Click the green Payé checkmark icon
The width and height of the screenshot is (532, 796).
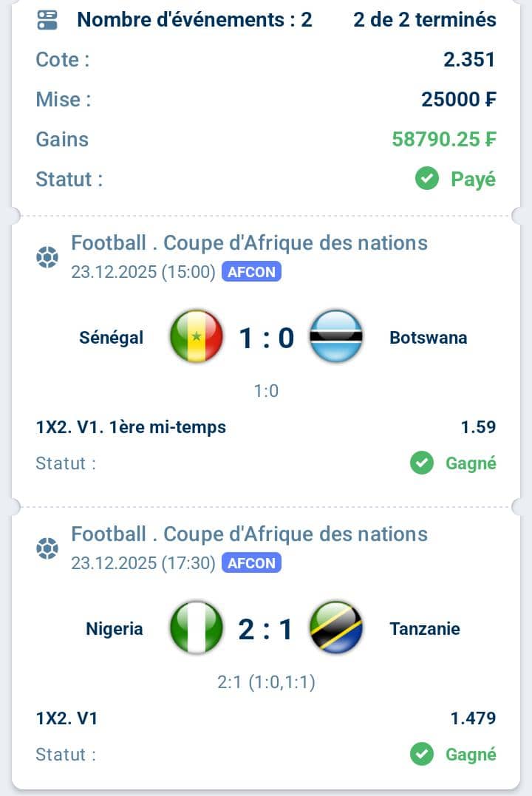click(427, 178)
